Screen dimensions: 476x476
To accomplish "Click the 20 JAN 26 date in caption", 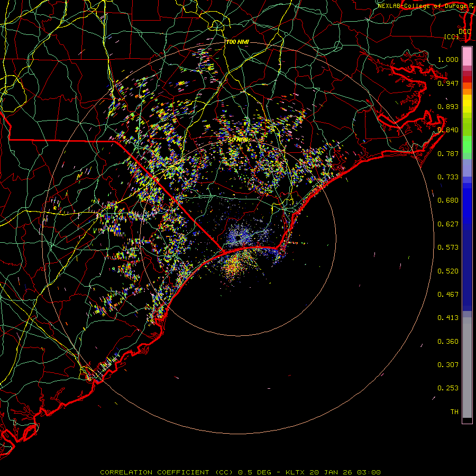I will pyautogui.click(x=331, y=472).
